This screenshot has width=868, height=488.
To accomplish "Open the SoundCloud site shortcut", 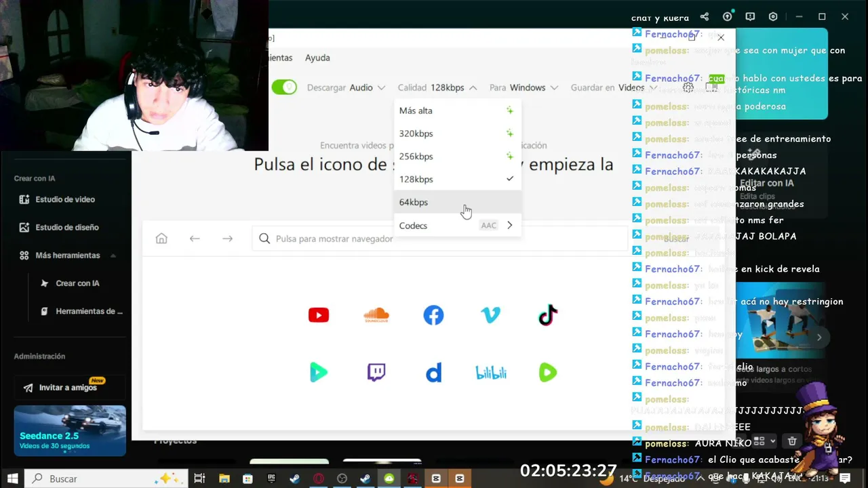I will [376, 315].
